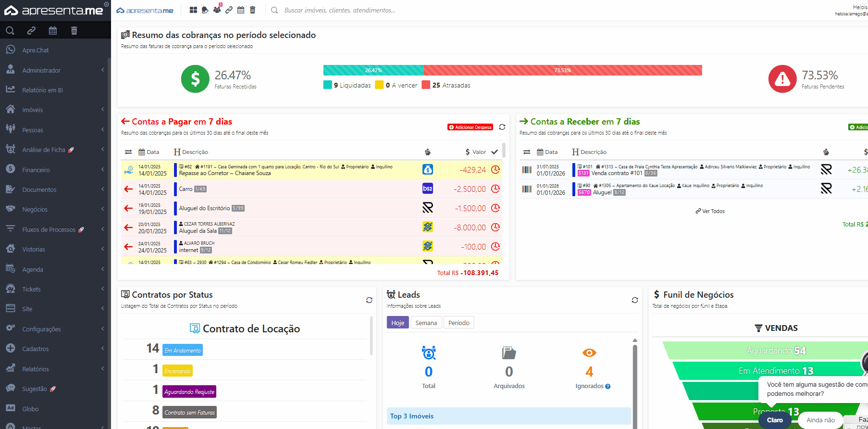This screenshot has width=868, height=429.
Task: Click the Contrato sem Faturas badge
Action: point(189,412)
